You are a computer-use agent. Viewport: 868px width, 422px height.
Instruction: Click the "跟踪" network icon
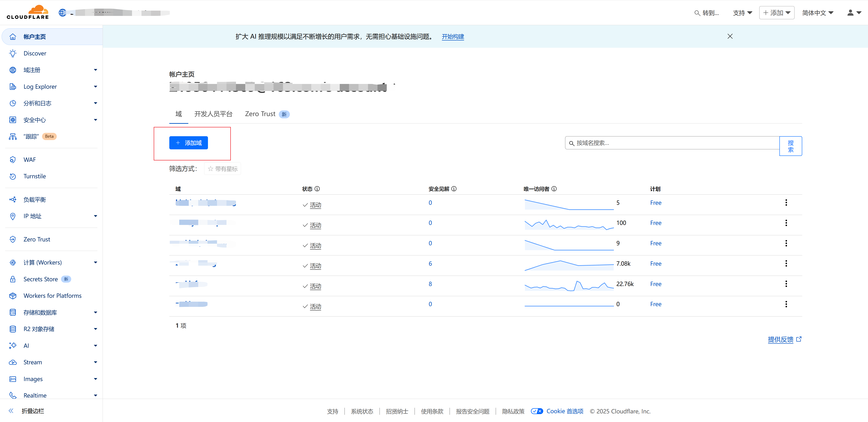click(x=13, y=137)
